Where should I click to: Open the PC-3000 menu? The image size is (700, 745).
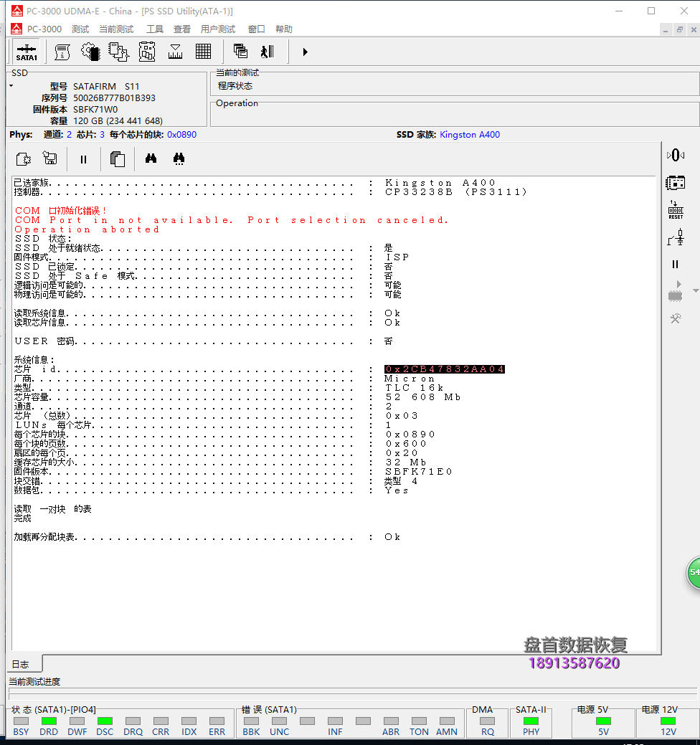click(x=44, y=29)
